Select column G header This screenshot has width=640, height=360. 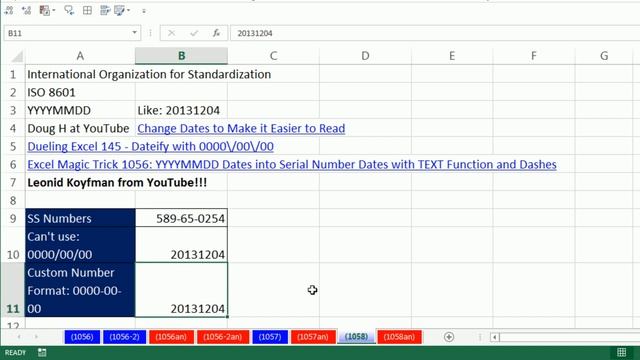[604, 56]
